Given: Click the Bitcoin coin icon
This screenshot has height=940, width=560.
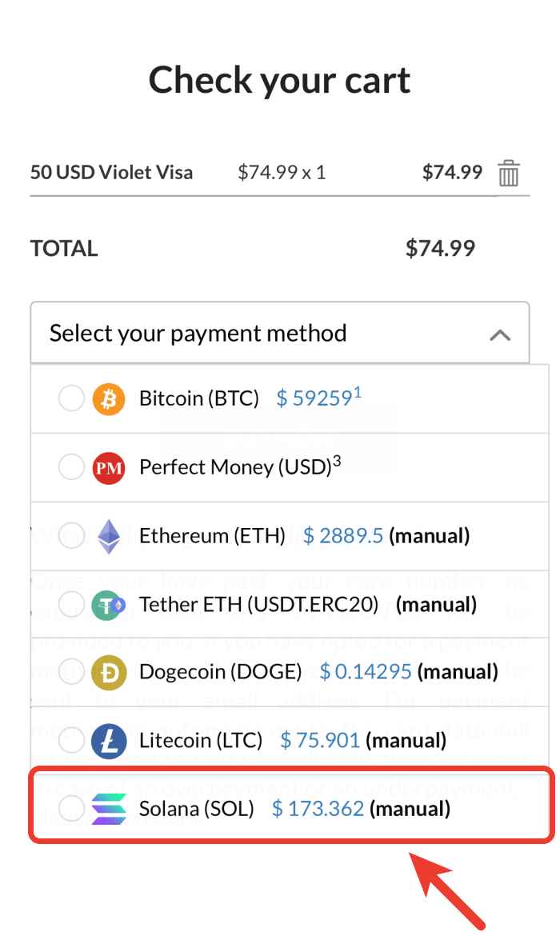Looking at the screenshot, I should point(109,398).
